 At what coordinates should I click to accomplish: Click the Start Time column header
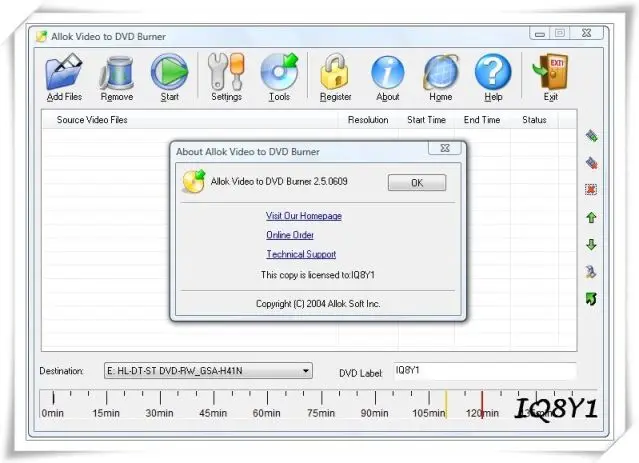pos(426,120)
